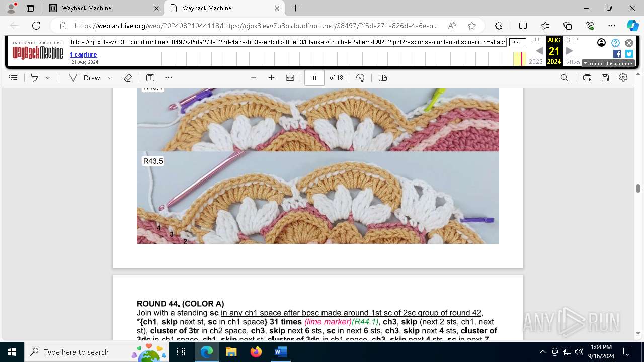Close the active Wayback Machine tab
The image size is (644, 362).
click(277, 8)
